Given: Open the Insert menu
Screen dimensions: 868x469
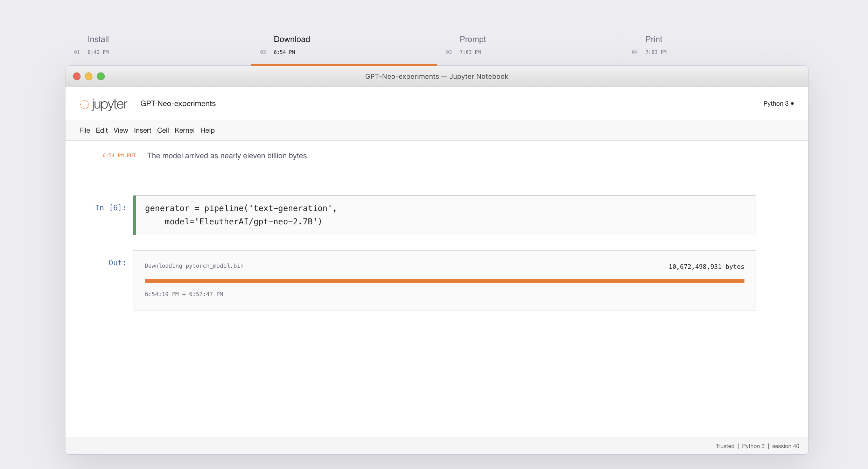Looking at the screenshot, I should (142, 130).
